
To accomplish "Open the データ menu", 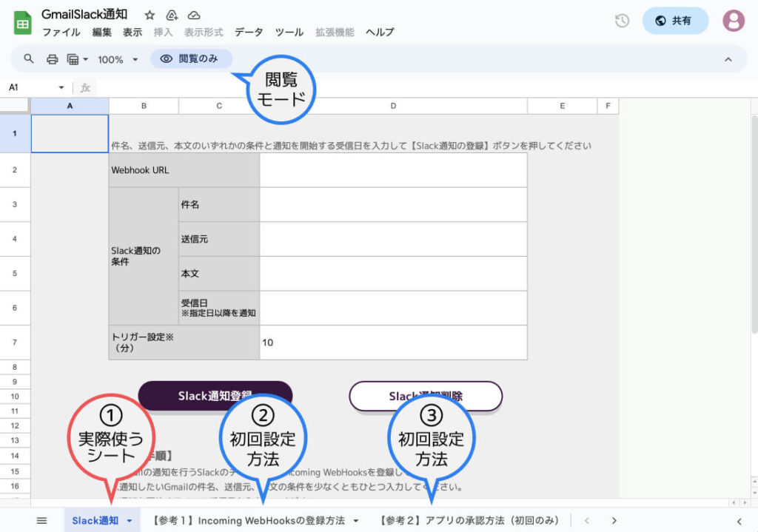I will pyautogui.click(x=249, y=33).
